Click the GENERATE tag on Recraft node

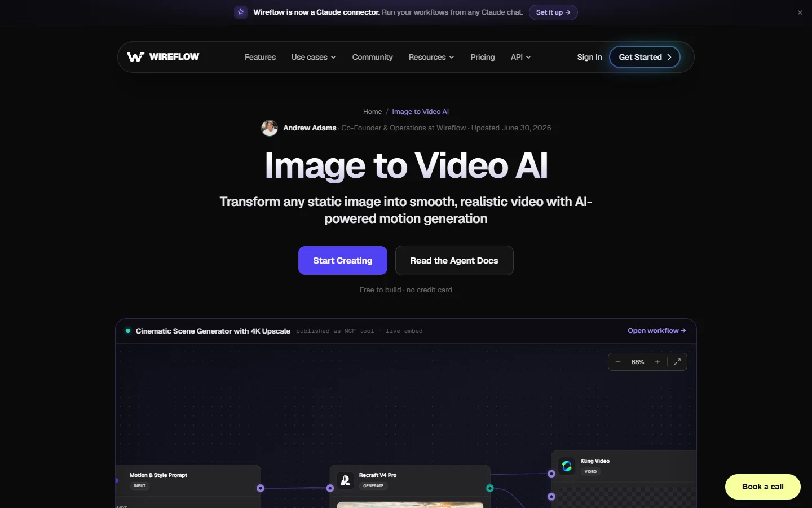(373, 486)
